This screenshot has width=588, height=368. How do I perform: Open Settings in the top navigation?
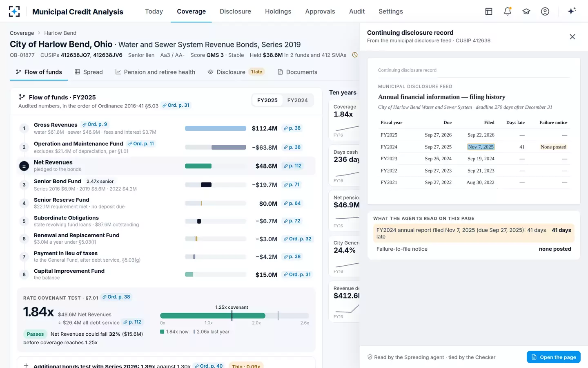[391, 11]
